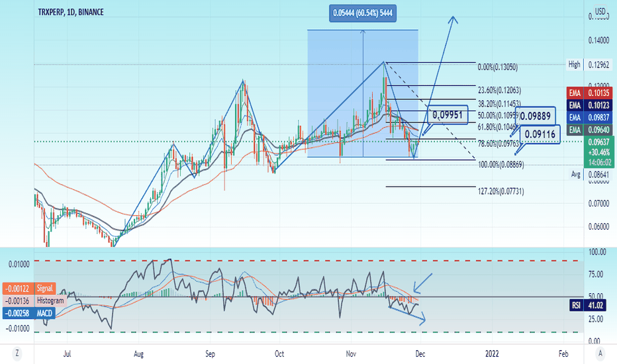Click the Feb label on time axis
Viewport: 617px width, 364px height.
click(x=563, y=354)
